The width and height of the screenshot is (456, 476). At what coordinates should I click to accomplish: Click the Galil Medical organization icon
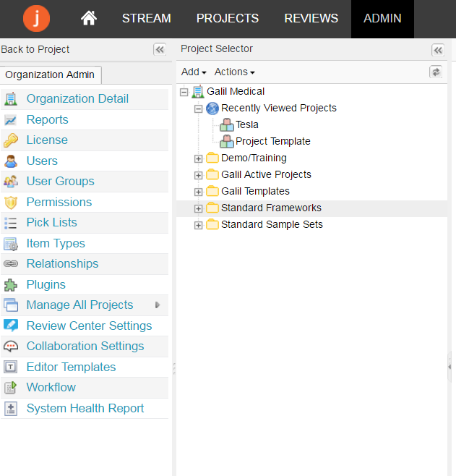click(198, 91)
